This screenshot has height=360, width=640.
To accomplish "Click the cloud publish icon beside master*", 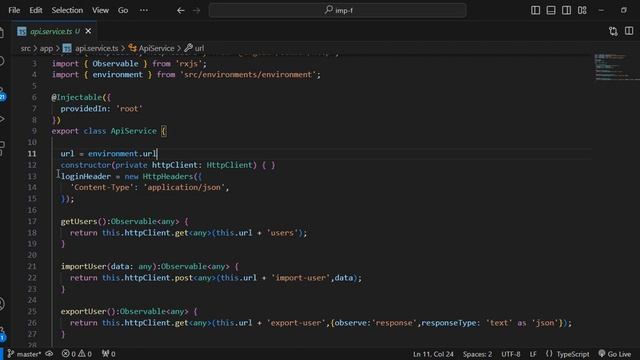I will tap(49, 354).
